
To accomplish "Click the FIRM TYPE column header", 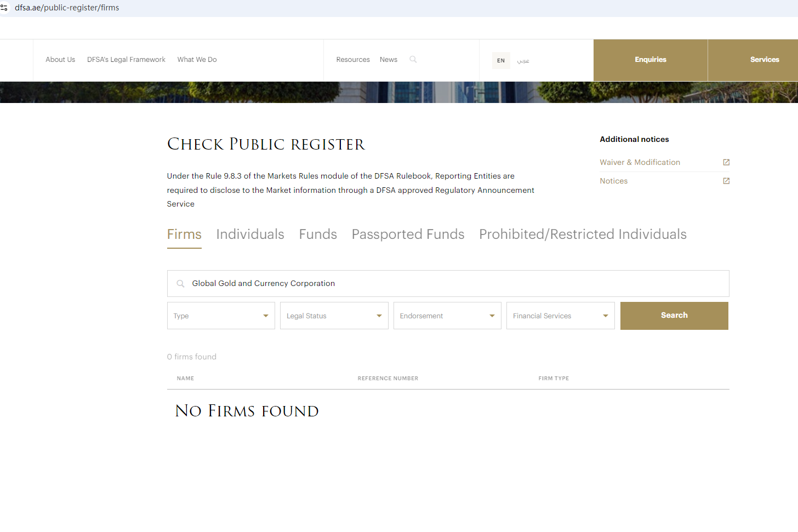I will point(554,379).
